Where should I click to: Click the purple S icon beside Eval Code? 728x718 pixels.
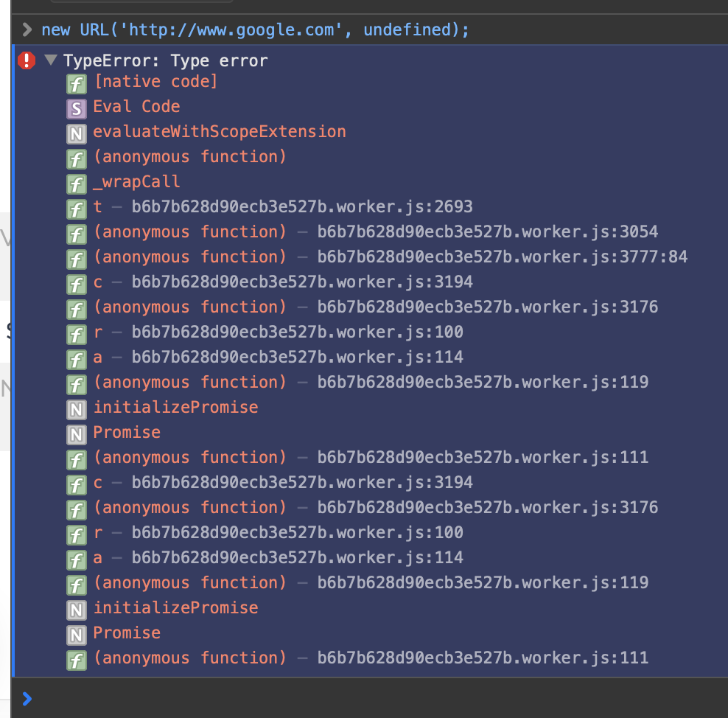click(x=76, y=109)
